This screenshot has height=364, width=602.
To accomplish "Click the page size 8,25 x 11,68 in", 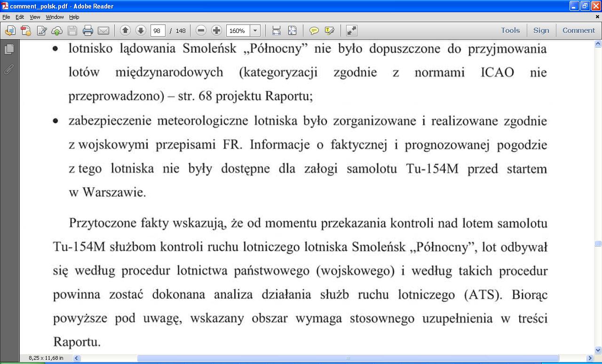I will click(46, 358).
